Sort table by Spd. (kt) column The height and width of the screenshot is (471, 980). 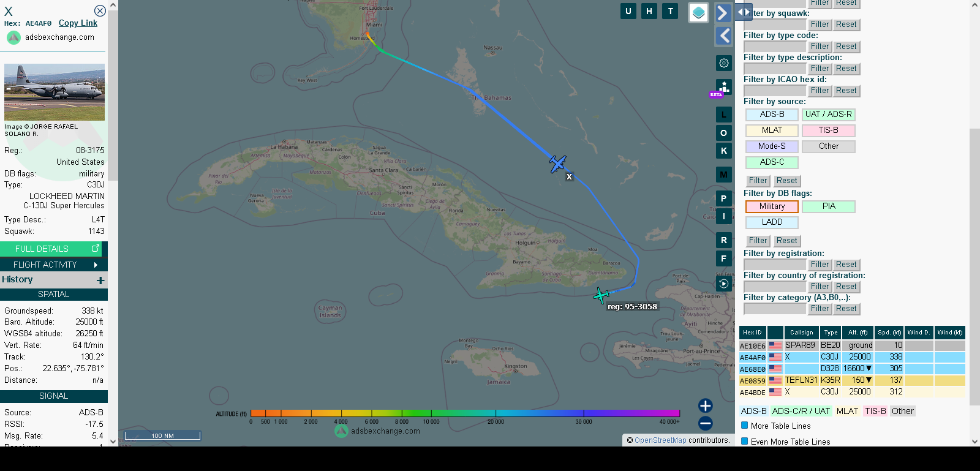(889, 333)
